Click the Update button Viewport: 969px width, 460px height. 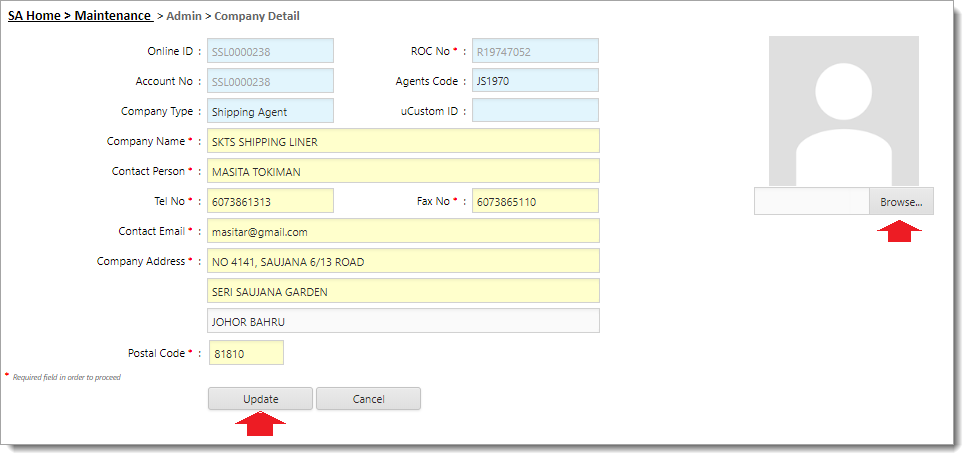point(260,399)
